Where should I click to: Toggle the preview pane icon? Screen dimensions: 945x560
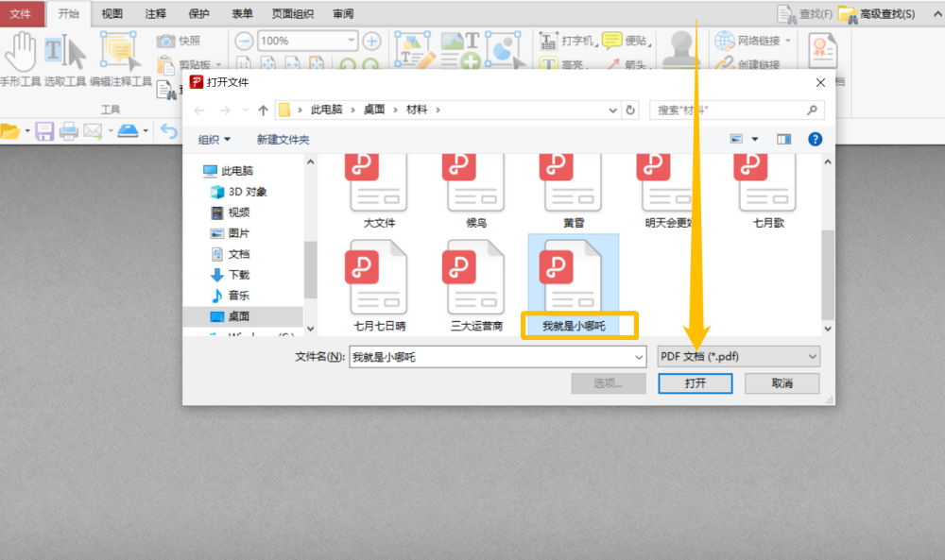point(784,139)
